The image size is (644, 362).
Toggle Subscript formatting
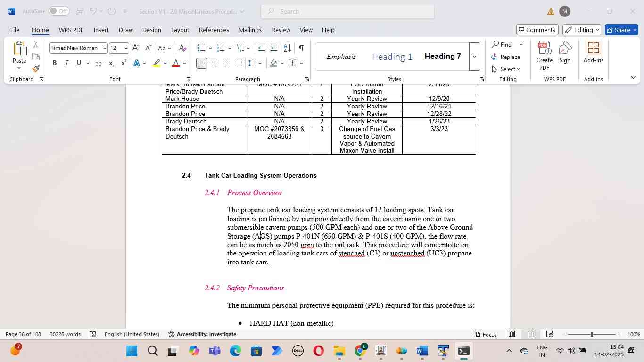pos(111,63)
